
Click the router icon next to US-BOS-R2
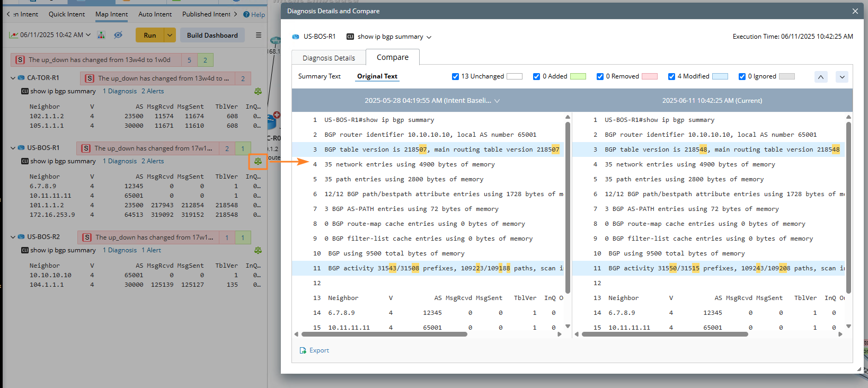(21, 237)
